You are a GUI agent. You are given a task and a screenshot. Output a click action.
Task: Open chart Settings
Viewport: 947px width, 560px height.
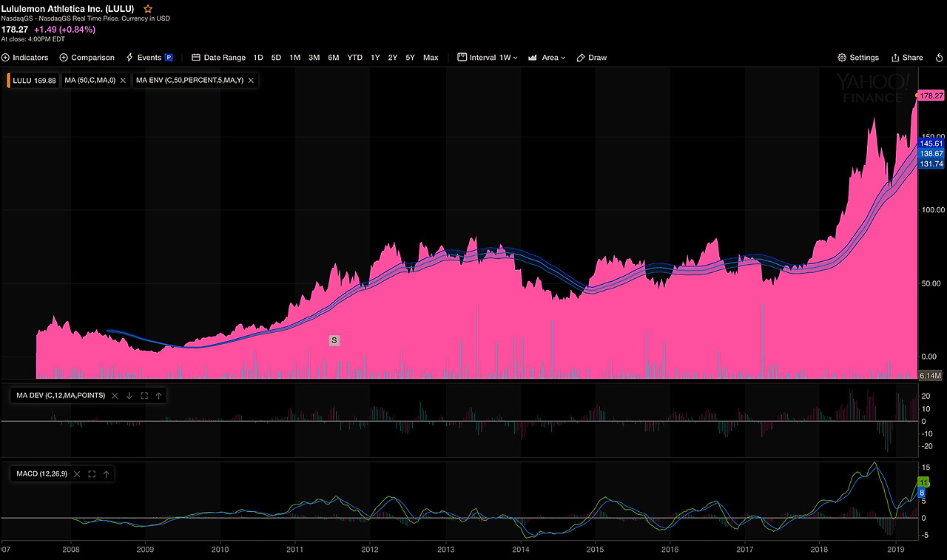pyautogui.click(x=858, y=58)
